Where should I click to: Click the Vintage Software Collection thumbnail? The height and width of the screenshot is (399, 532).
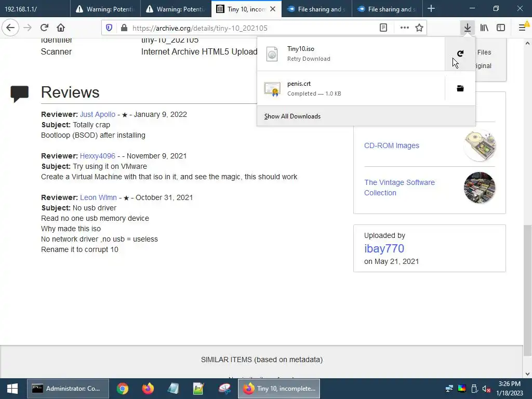480,188
